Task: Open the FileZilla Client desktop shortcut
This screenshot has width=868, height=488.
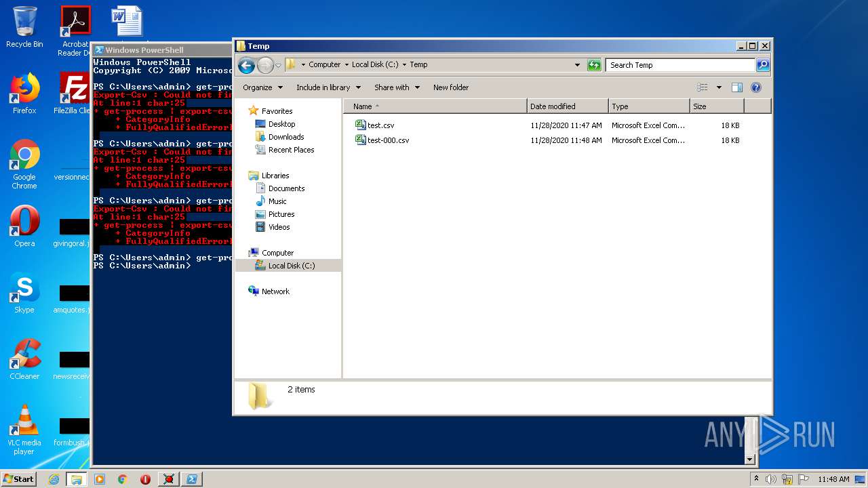Action: pos(75,94)
